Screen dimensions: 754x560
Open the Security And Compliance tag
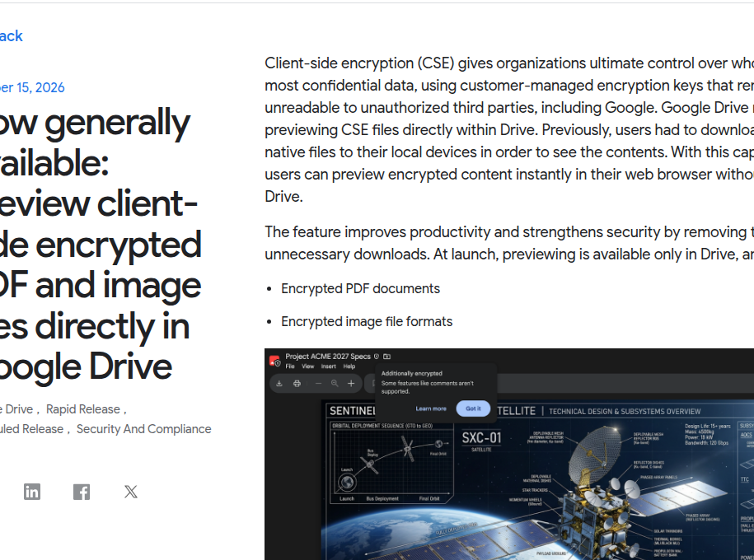tap(143, 429)
